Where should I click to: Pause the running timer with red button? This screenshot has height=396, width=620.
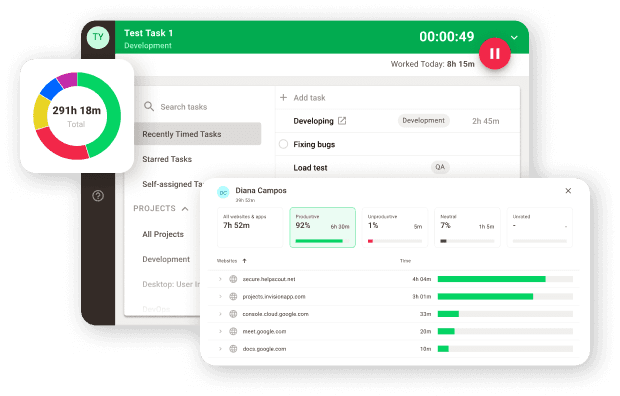tap(495, 53)
